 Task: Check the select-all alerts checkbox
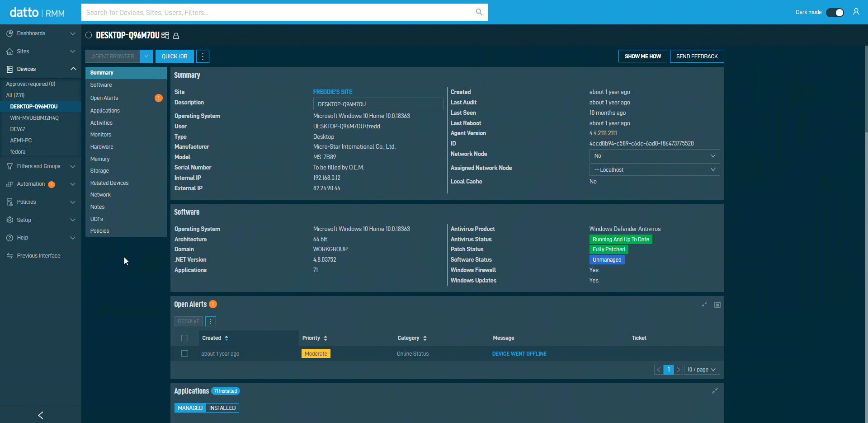click(184, 338)
